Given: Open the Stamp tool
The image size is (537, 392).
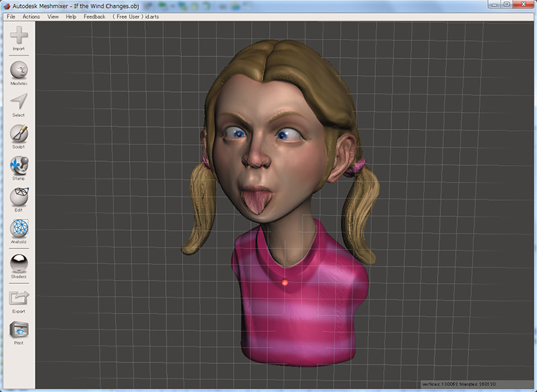Looking at the screenshot, I should (x=19, y=165).
